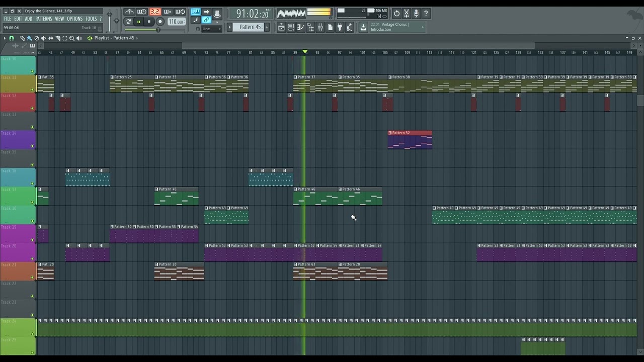Toggle the 3.2 recording countdown
The image size is (644, 362).
(155, 12)
